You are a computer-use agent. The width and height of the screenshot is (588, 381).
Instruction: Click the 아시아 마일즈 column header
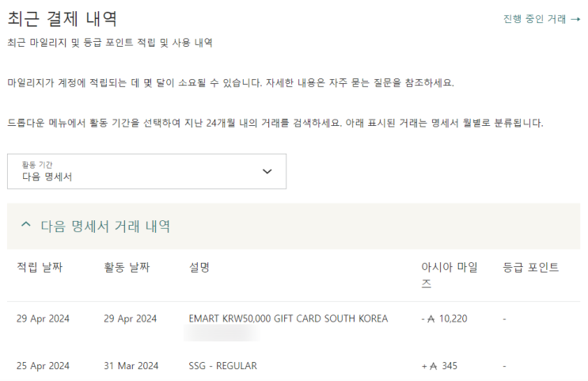[x=450, y=275]
